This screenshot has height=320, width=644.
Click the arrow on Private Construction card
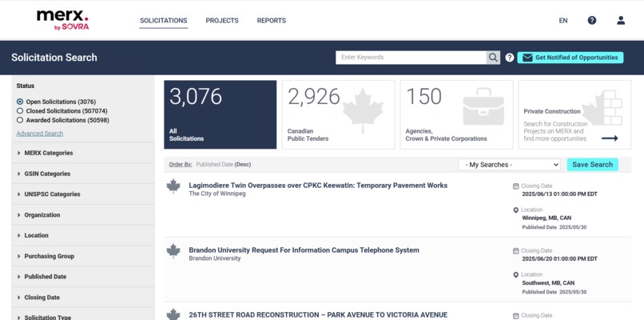click(x=610, y=138)
